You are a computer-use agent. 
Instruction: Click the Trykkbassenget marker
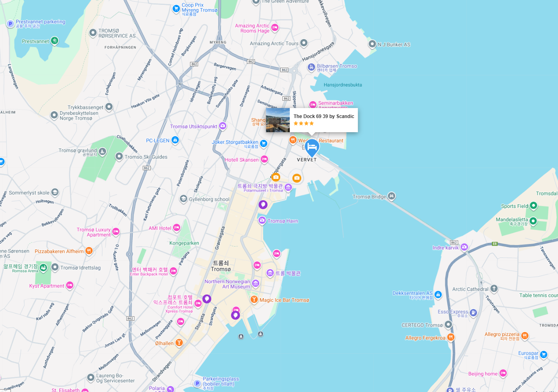coord(109,107)
